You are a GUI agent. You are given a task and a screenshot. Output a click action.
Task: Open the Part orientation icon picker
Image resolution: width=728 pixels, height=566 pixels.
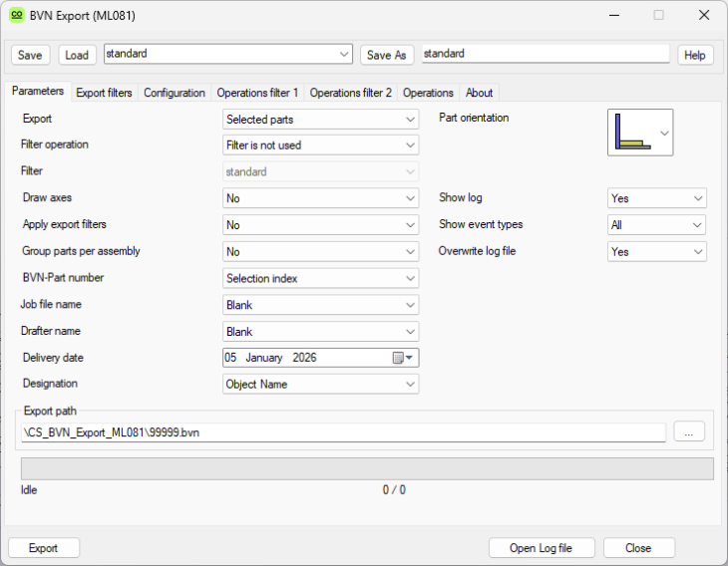tap(640, 133)
